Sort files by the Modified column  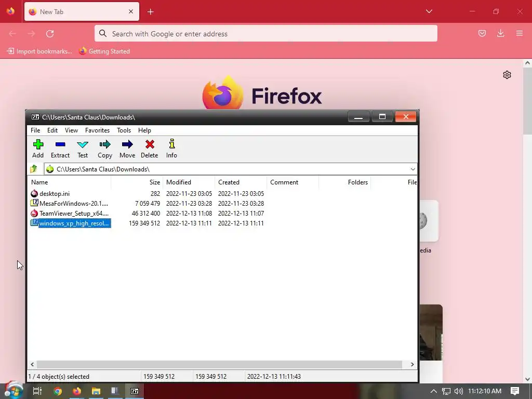pyautogui.click(x=189, y=182)
